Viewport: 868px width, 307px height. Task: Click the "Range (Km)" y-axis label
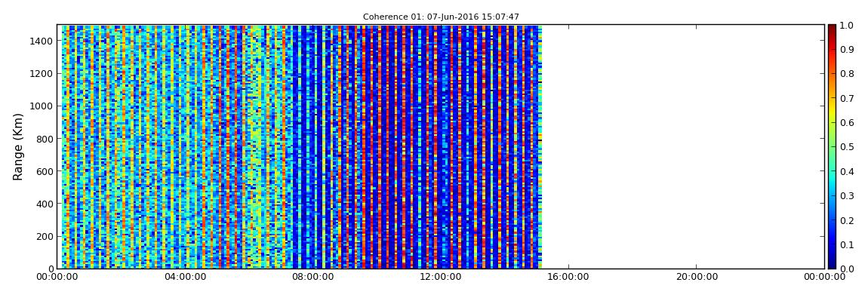pos(18,146)
